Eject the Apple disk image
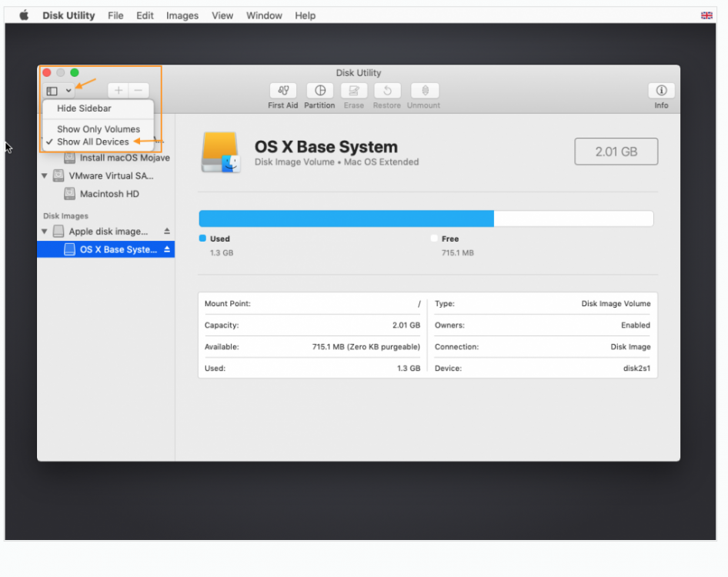Viewport: 728px width, 577px height. [167, 231]
